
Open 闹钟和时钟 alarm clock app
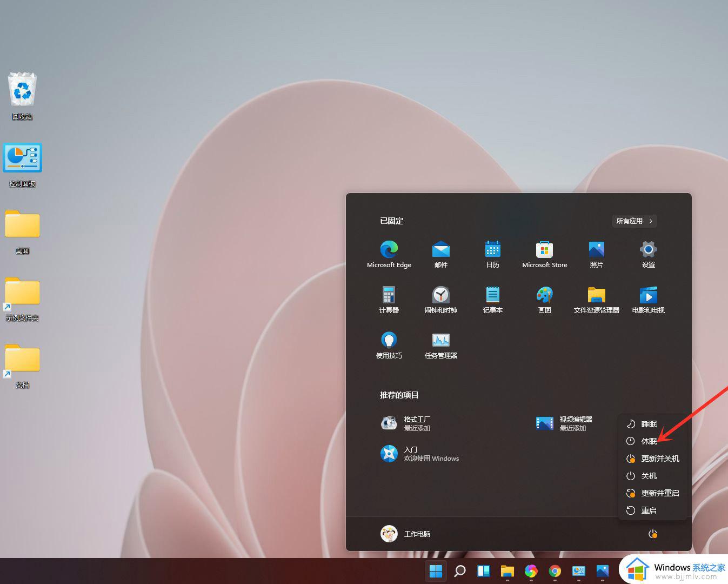click(x=441, y=300)
